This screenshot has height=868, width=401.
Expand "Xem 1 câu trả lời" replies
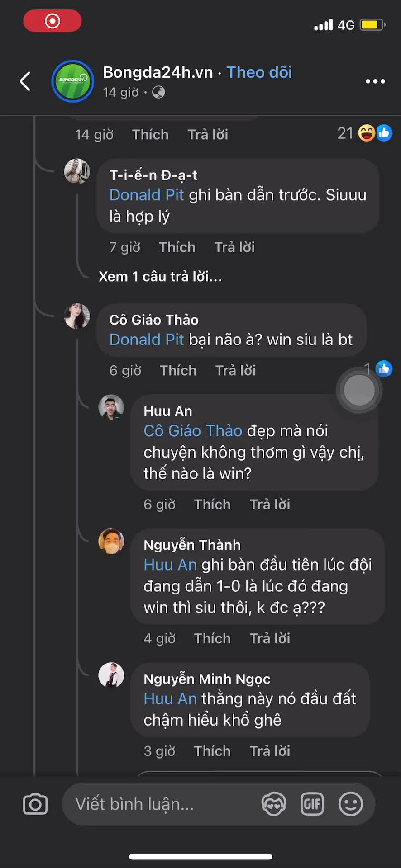click(x=160, y=276)
